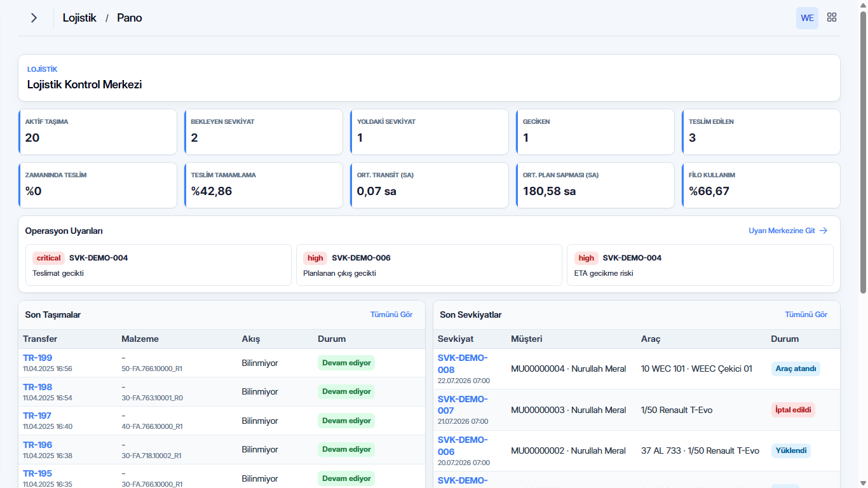The image size is (868, 488).
Task: Click the İptal edildi status badge
Action: (x=793, y=410)
